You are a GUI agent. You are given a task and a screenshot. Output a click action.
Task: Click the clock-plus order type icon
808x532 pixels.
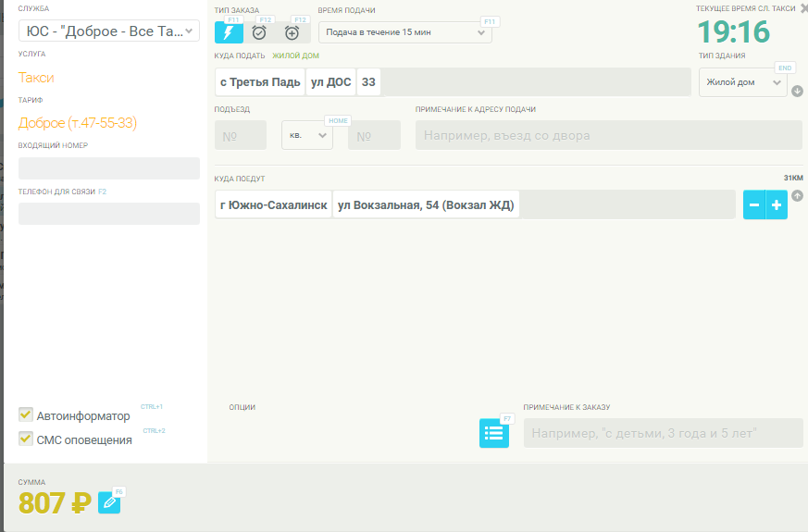pos(292,32)
